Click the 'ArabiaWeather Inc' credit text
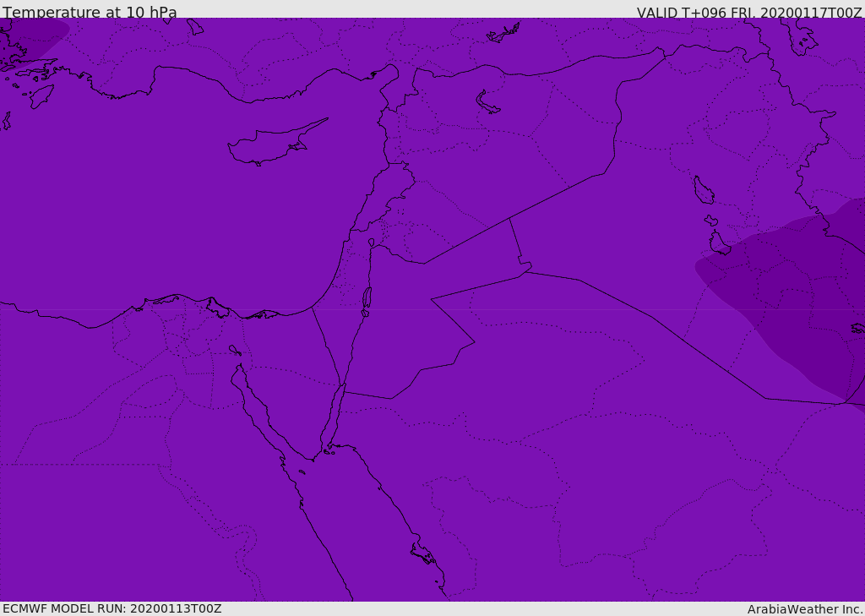The height and width of the screenshot is (616, 865). click(804, 609)
